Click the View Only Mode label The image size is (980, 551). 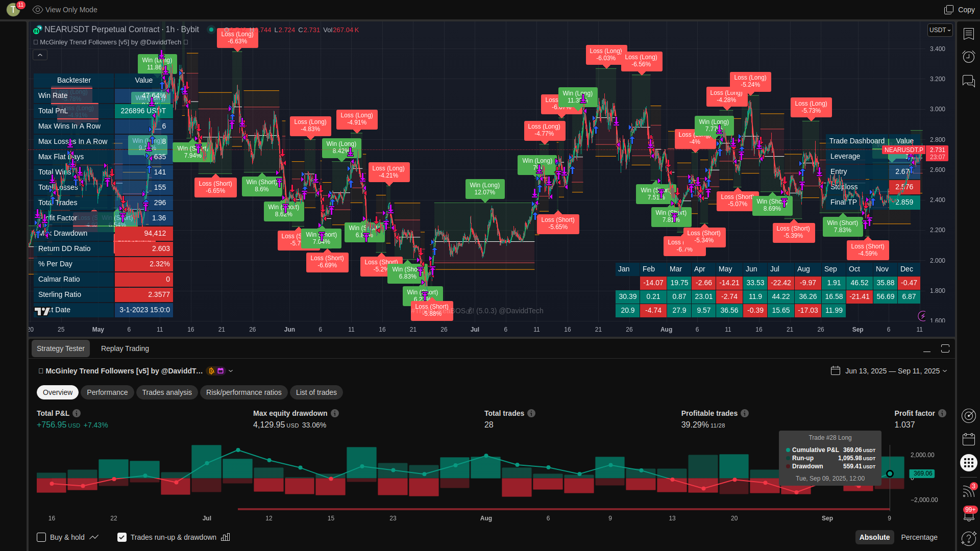pos(71,10)
